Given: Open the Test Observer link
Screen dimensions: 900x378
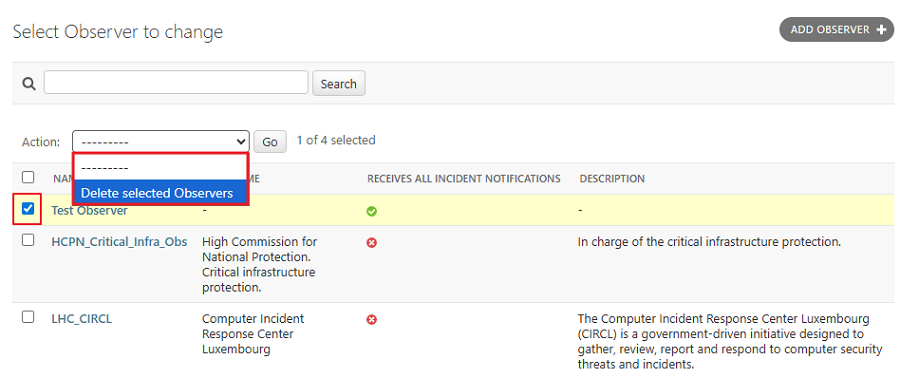Looking at the screenshot, I should tap(90, 211).
